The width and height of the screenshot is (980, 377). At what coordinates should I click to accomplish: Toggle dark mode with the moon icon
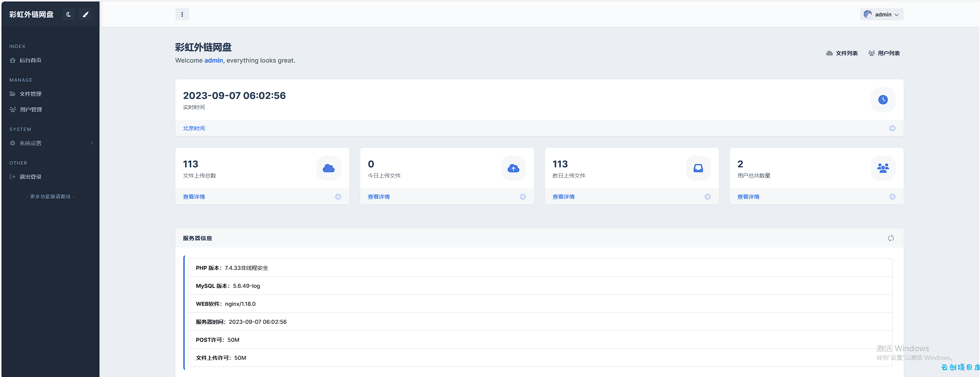(69, 14)
